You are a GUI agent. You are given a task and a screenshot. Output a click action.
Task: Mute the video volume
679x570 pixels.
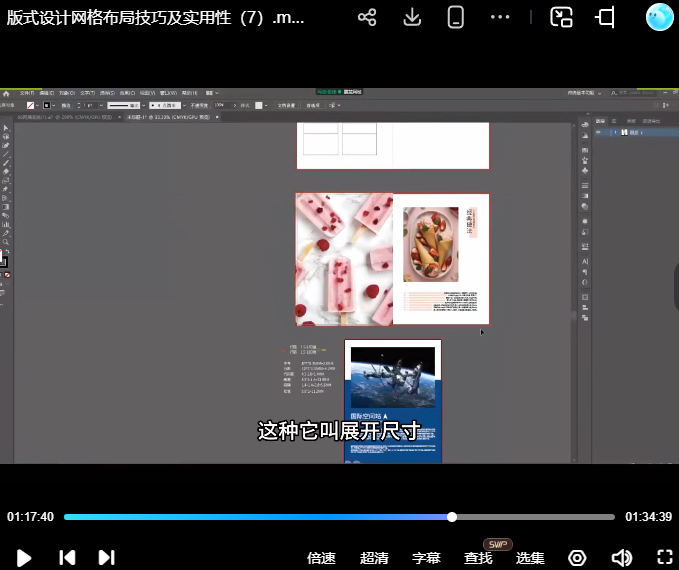[622, 557]
